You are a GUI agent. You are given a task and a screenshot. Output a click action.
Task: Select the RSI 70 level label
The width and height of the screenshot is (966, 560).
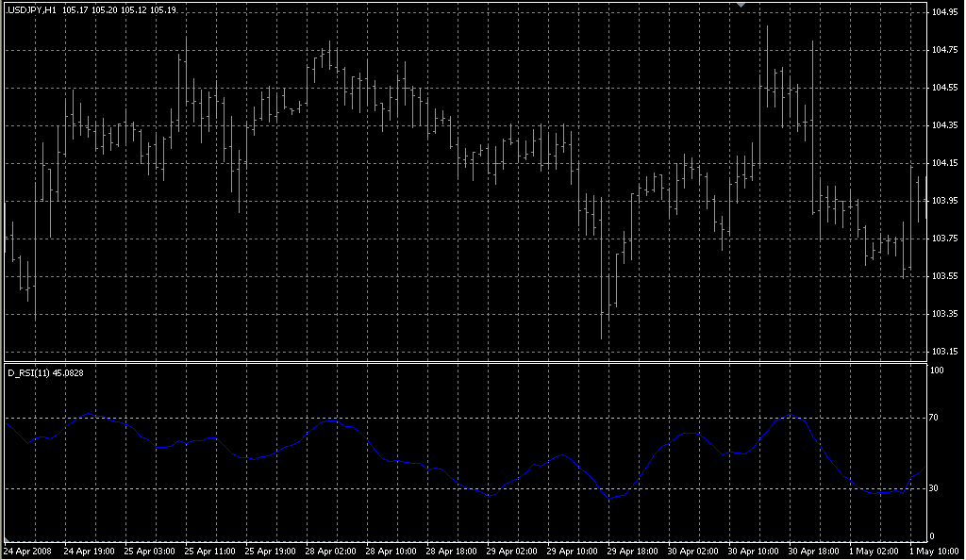click(937, 417)
